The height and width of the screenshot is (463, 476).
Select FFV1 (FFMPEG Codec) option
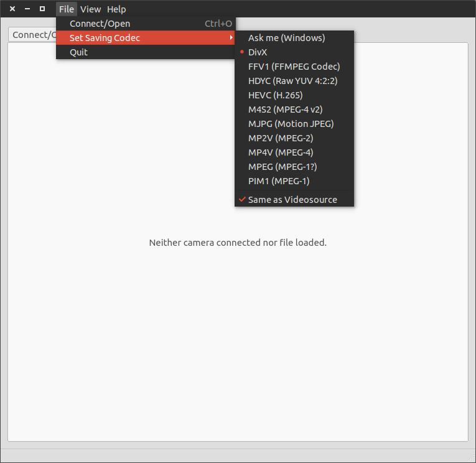294,67
